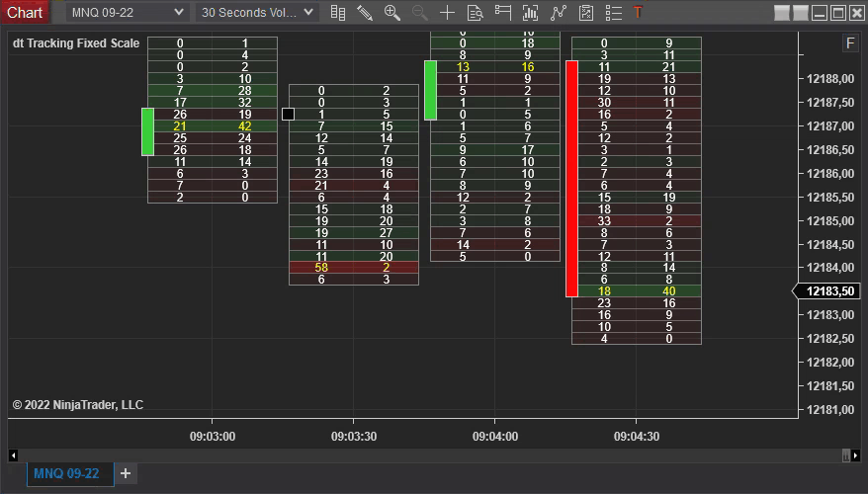
Task: Click the 12186,00 price axis label
Action: point(830,174)
